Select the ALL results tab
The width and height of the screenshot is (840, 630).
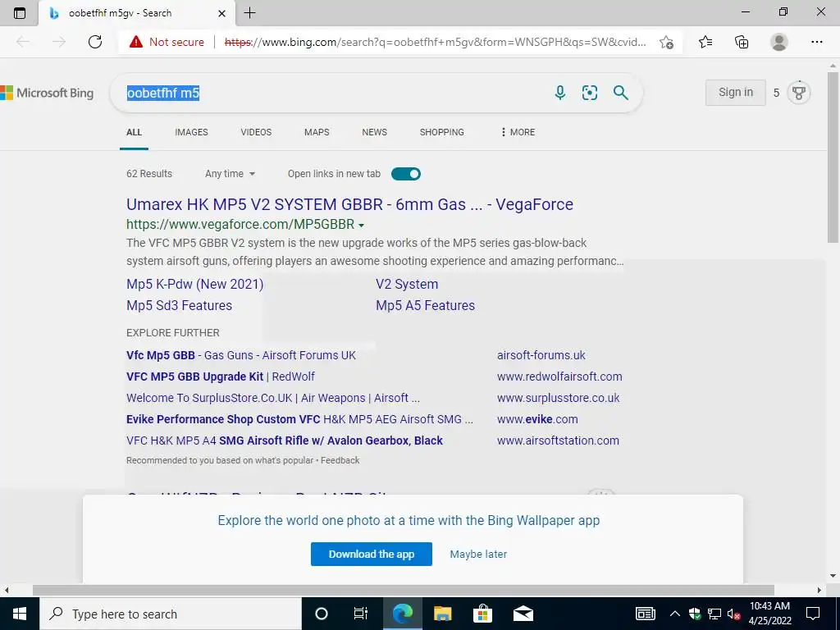click(134, 132)
